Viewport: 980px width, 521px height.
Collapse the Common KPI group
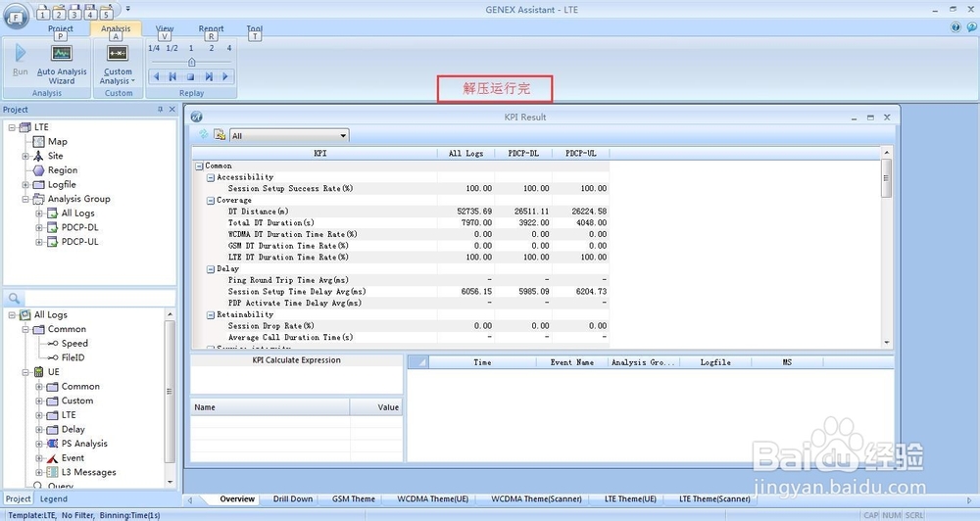pyautogui.click(x=199, y=166)
